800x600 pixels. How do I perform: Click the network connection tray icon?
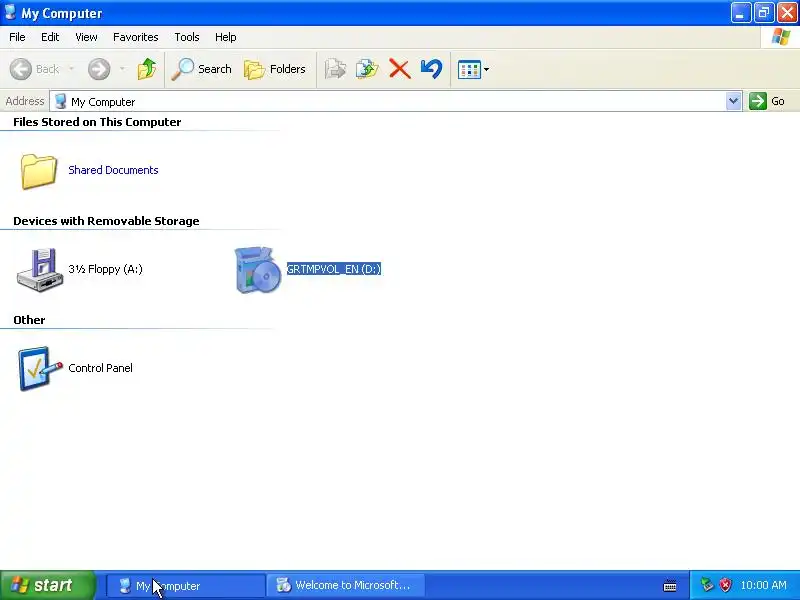tap(707, 585)
